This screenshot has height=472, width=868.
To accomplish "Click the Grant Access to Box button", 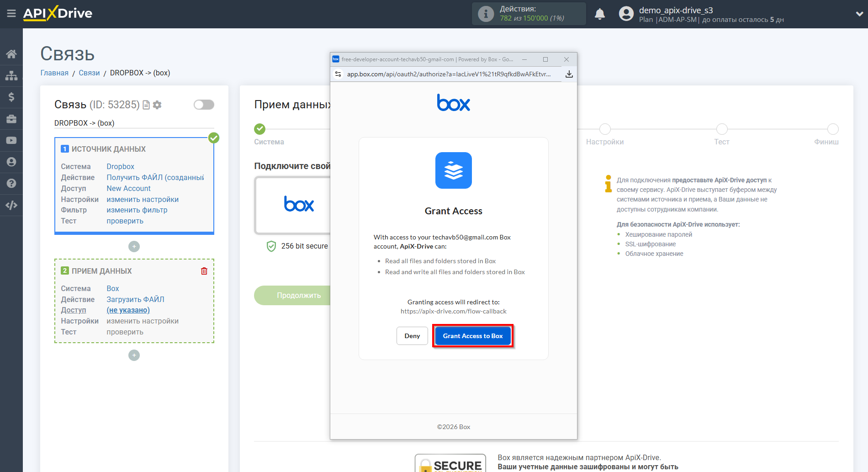I will [x=472, y=336].
